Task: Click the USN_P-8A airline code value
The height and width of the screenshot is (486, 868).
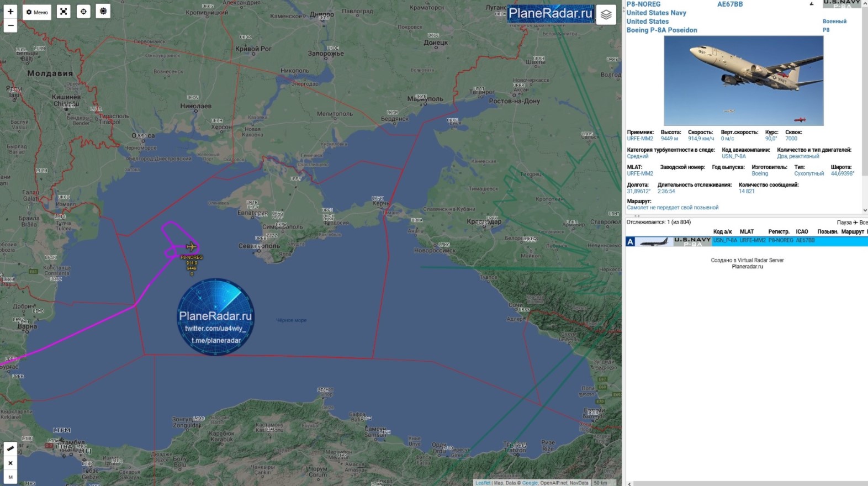Action: [734, 156]
